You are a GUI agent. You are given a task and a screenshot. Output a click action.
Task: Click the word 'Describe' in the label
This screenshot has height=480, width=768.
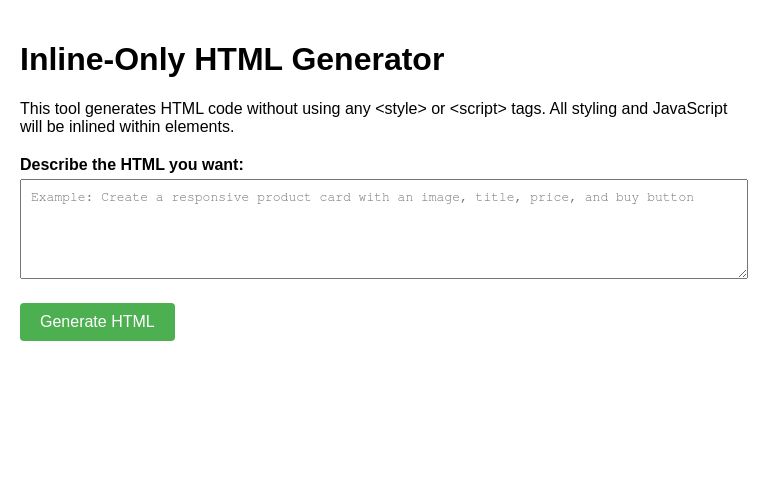click(54, 165)
